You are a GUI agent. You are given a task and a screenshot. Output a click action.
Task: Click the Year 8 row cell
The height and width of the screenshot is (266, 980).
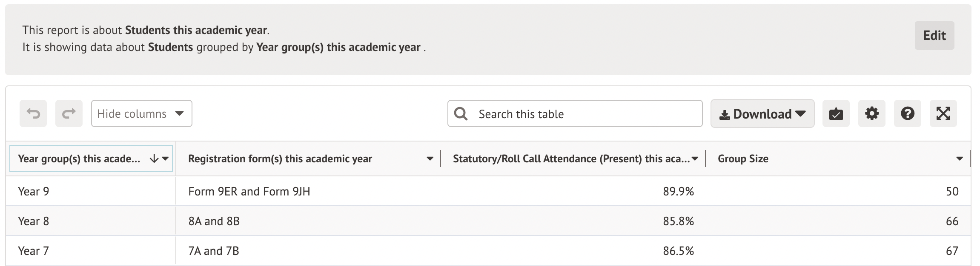pos(34,221)
